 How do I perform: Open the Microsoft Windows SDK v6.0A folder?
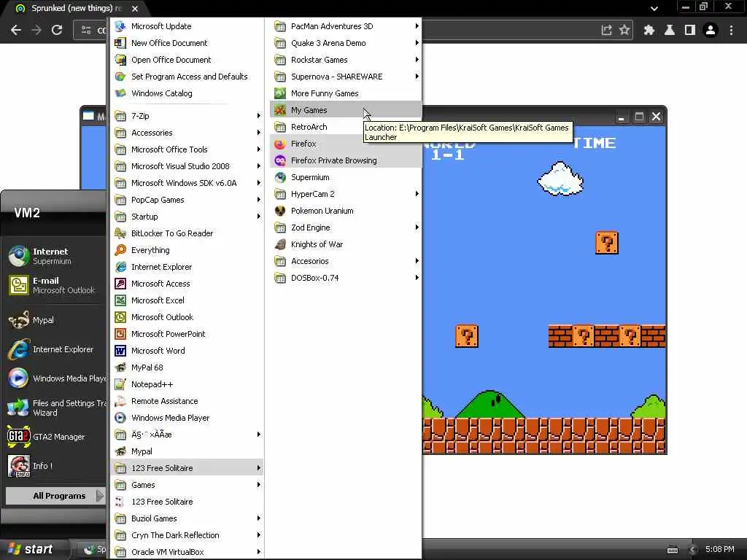pyautogui.click(x=187, y=183)
